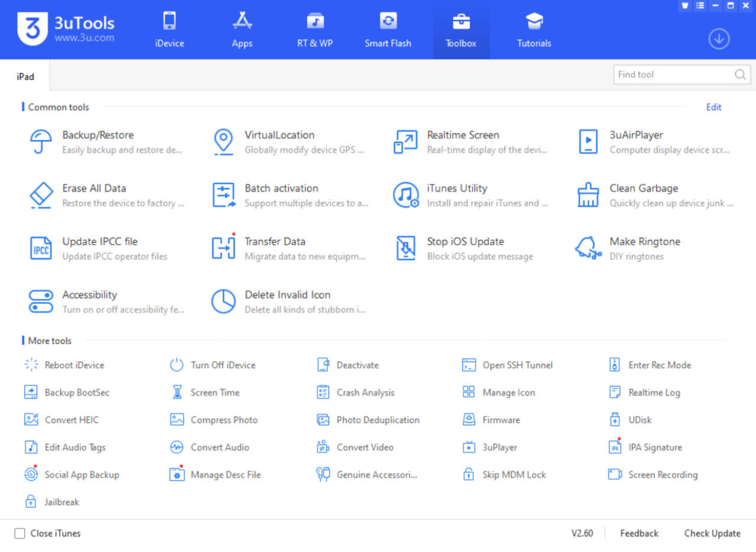Click Enter Rec Mode icon
Image resolution: width=756 pixels, height=552 pixels.
click(615, 365)
